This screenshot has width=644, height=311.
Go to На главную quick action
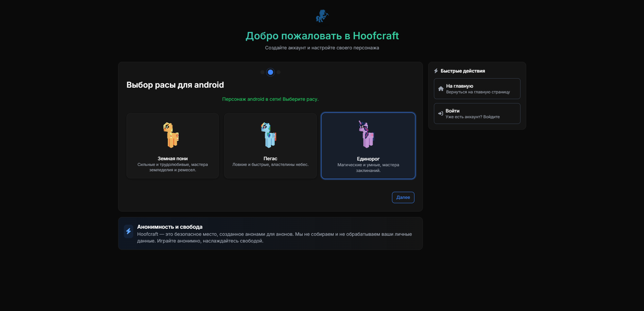[477, 89]
